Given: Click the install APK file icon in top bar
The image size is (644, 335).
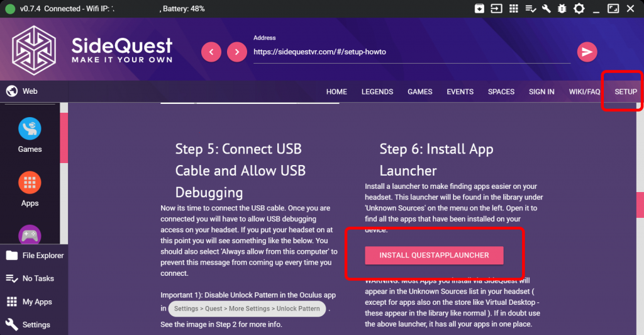Looking at the screenshot, I should click(480, 9).
